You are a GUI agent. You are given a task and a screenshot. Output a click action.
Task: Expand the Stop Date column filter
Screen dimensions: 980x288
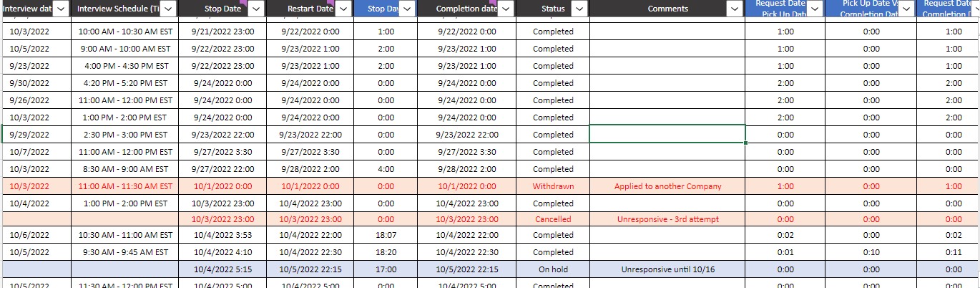click(x=257, y=9)
